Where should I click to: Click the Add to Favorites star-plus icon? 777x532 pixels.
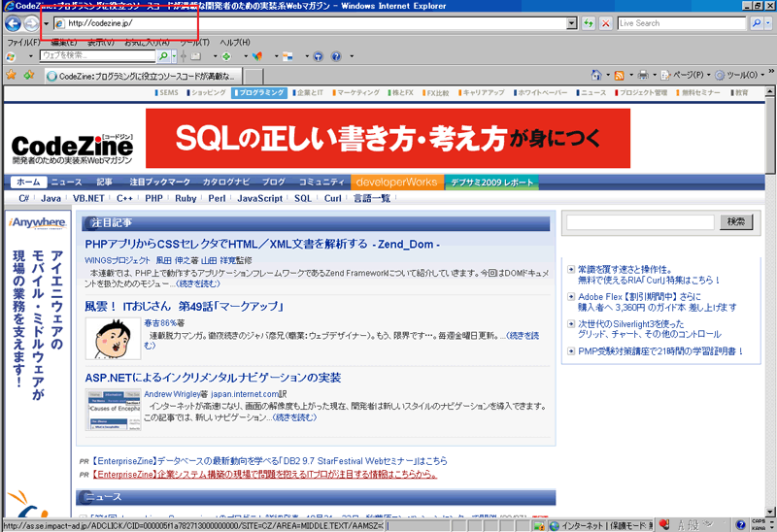click(29, 75)
